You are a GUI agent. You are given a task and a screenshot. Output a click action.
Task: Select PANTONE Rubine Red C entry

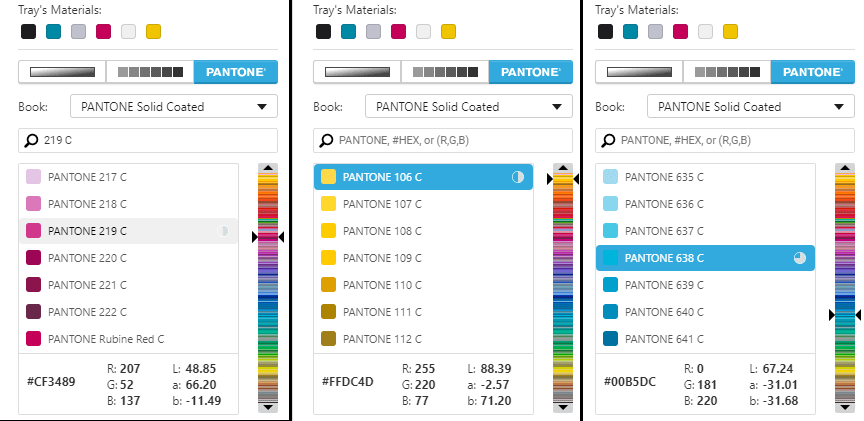click(105, 339)
